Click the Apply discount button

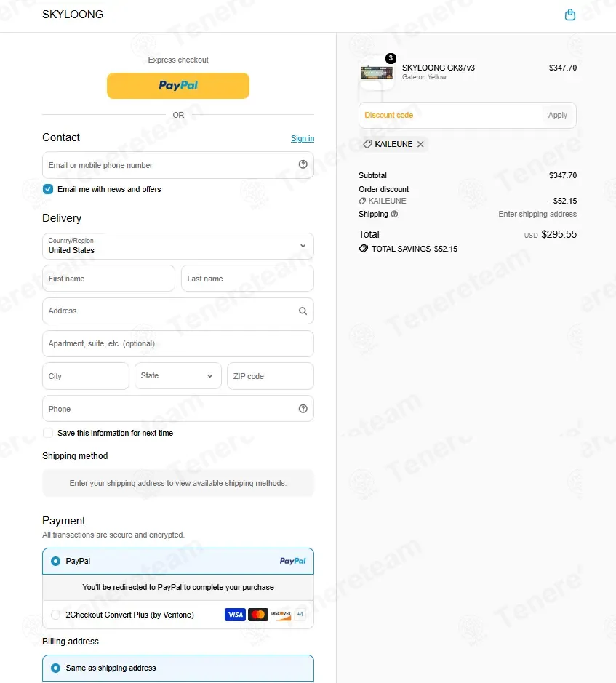557,116
